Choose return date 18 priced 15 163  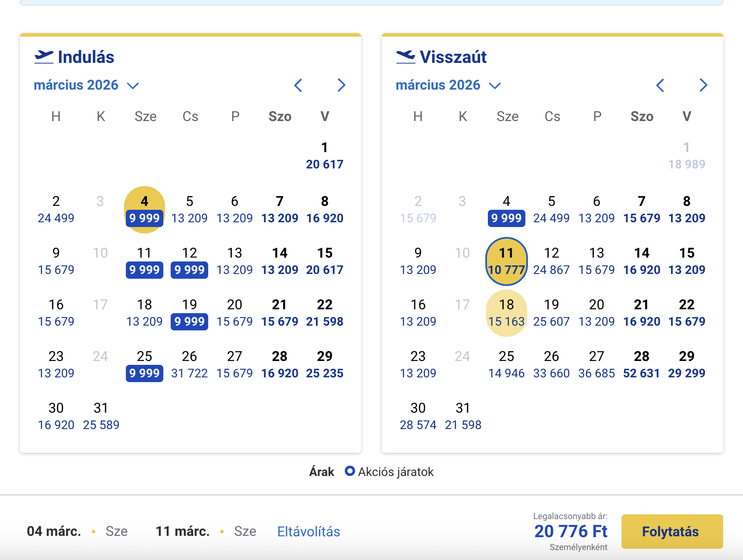(x=506, y=313)
